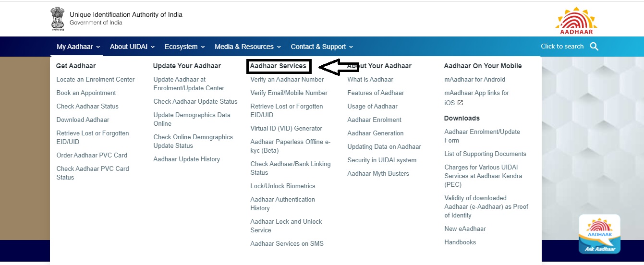Expand the My Aadhaar menu

[78, 47]
